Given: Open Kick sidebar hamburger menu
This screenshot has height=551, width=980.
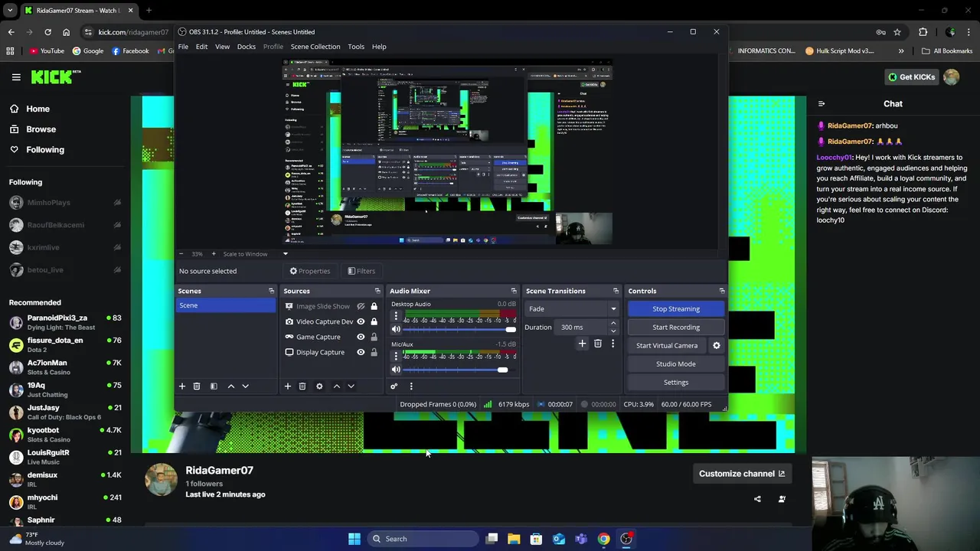Looking at the screenshot, I should [16, 77].
